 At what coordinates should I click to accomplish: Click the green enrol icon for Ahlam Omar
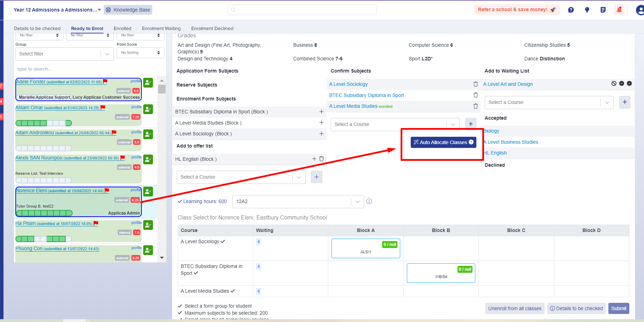(x=148, y=109)
